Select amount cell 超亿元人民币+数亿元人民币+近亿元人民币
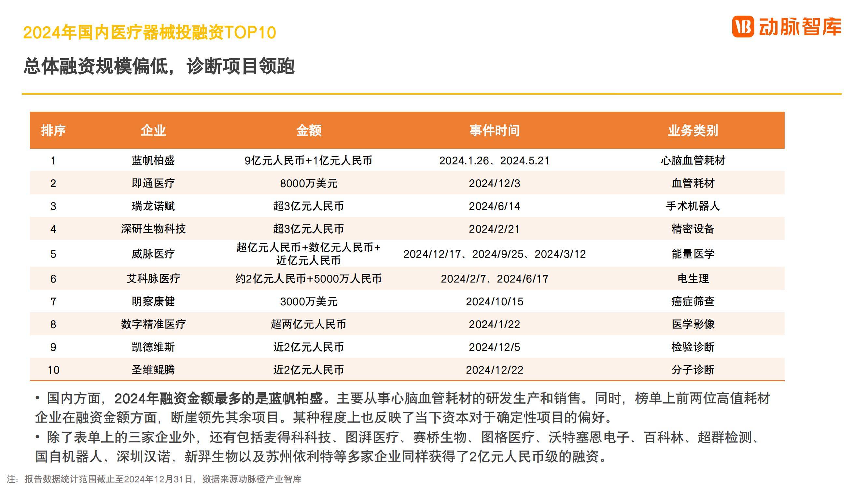 [308, 254]
